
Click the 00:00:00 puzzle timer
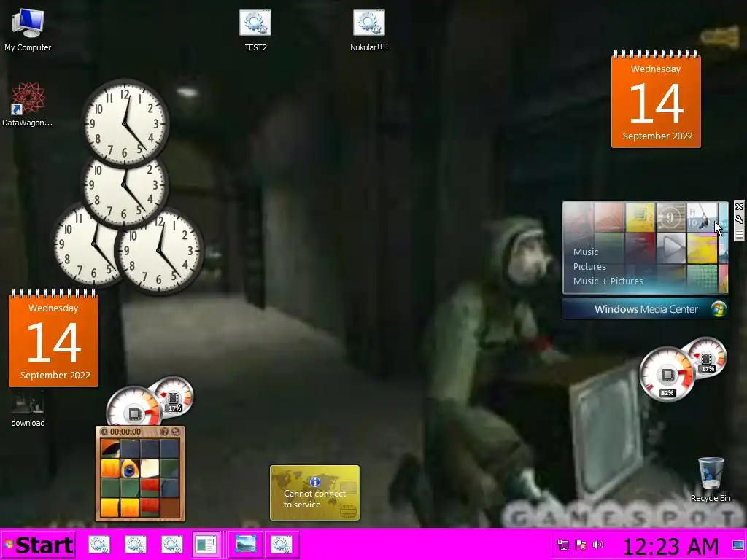click(125, 432)
